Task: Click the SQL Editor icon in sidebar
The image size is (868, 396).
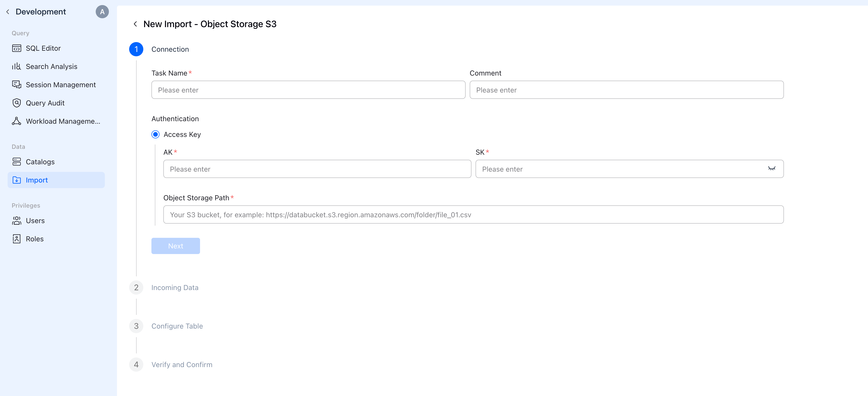Action: (x=16, y=48)
